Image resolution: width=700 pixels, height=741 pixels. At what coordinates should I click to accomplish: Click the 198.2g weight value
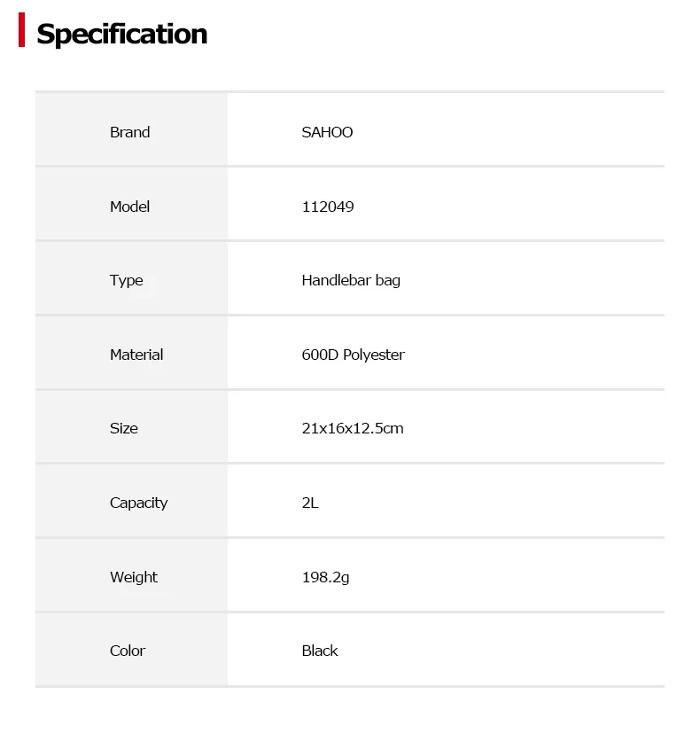[x=326, y=578]
